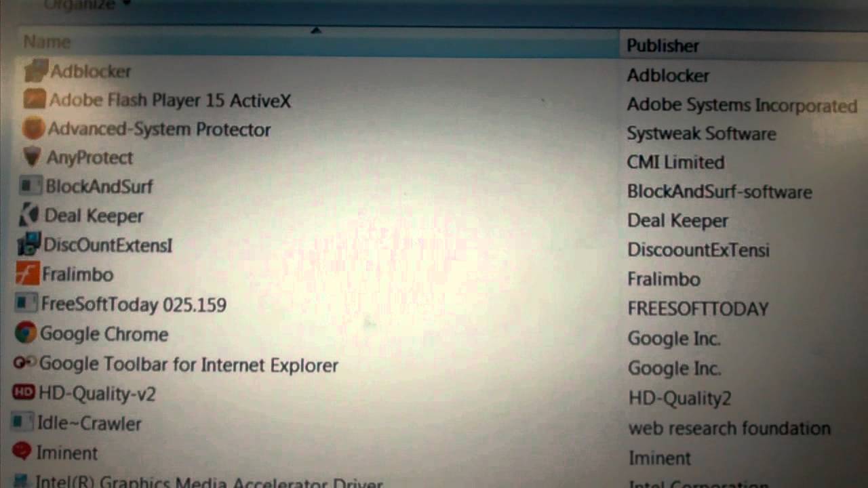Screen dimensions: 868x488
Task: Click publisher Deal Keeper cell
Action: click(677, 220)
